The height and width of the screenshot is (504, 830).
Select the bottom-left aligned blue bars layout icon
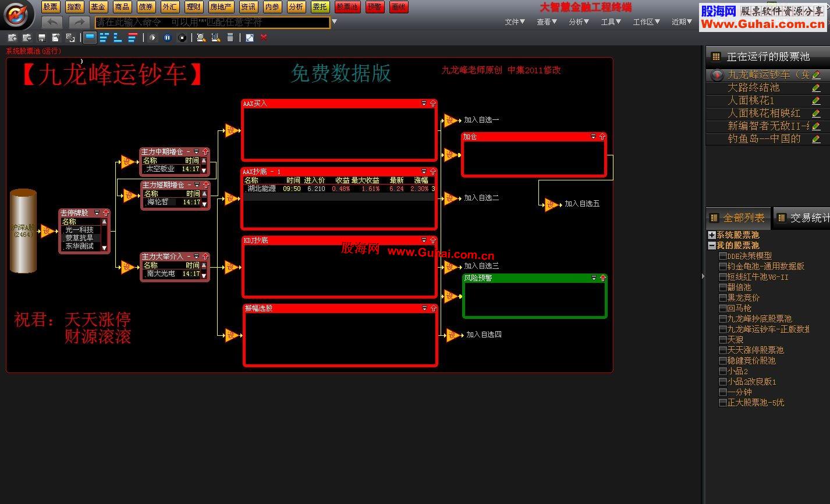pyautogui.click(x=118, y=37)
